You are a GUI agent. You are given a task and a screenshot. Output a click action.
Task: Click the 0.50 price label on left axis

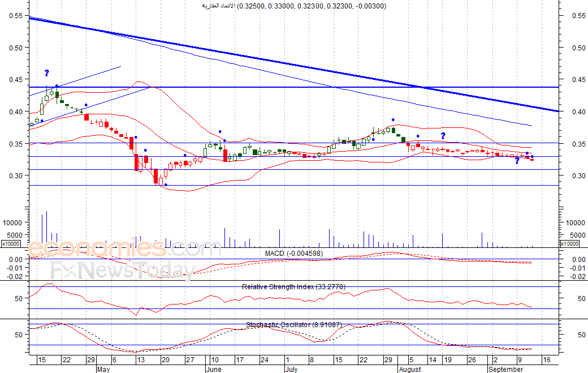click(x=16, y=48)
